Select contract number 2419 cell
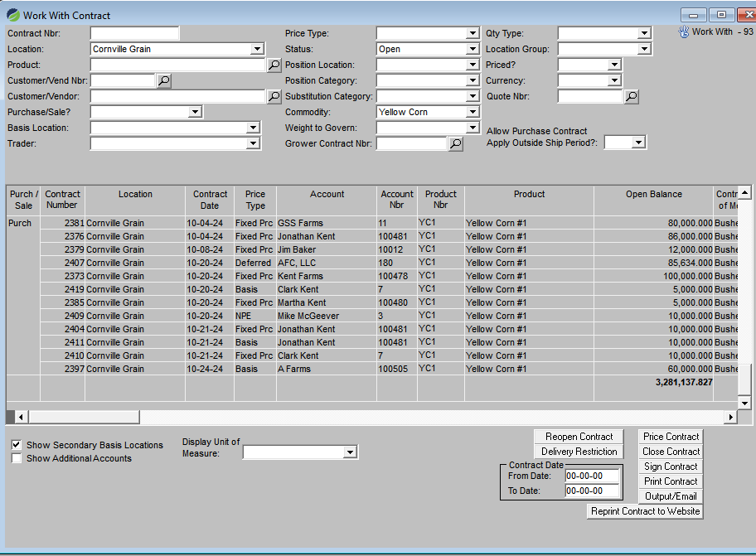 pyautogui.click(x=63, y=289)
